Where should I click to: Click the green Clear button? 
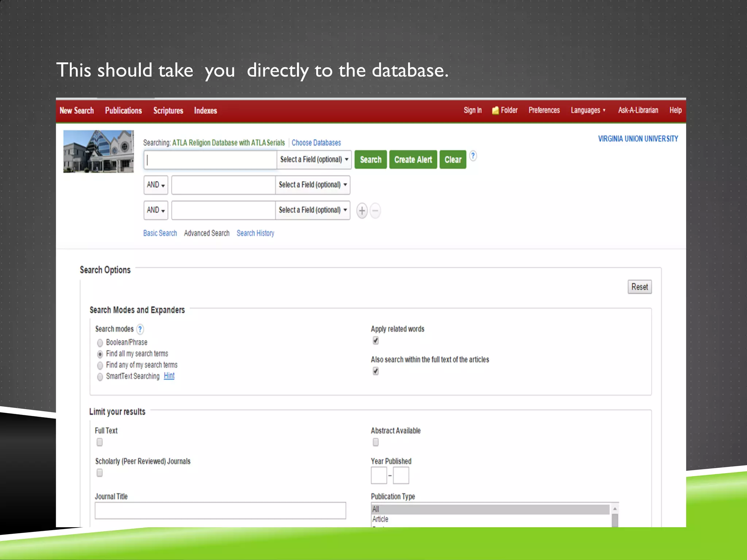[x=453, y=160]
